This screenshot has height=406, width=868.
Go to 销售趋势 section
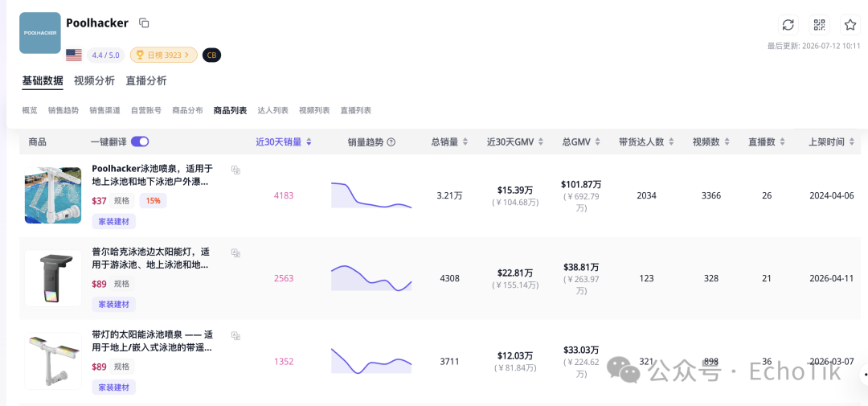(x=63, y=110)
